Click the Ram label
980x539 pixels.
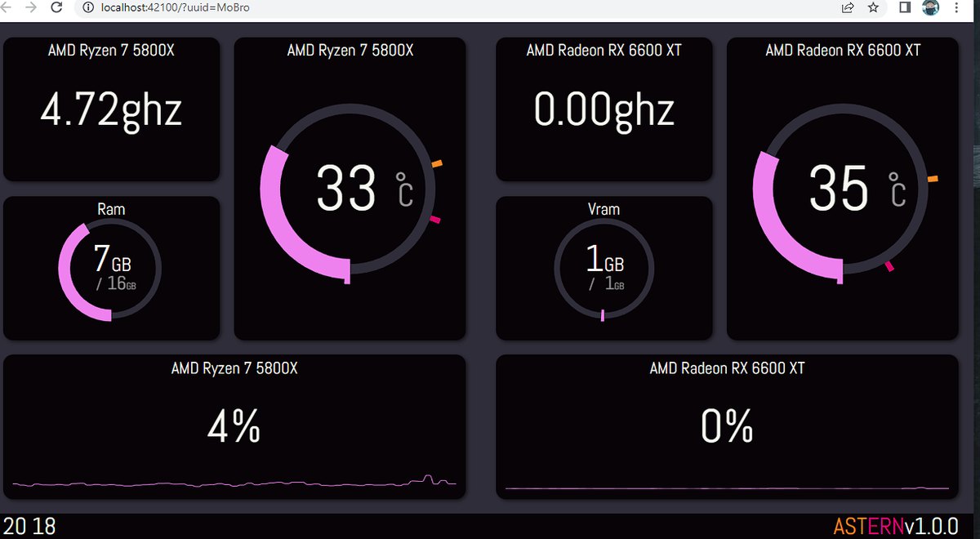point(111,209)
